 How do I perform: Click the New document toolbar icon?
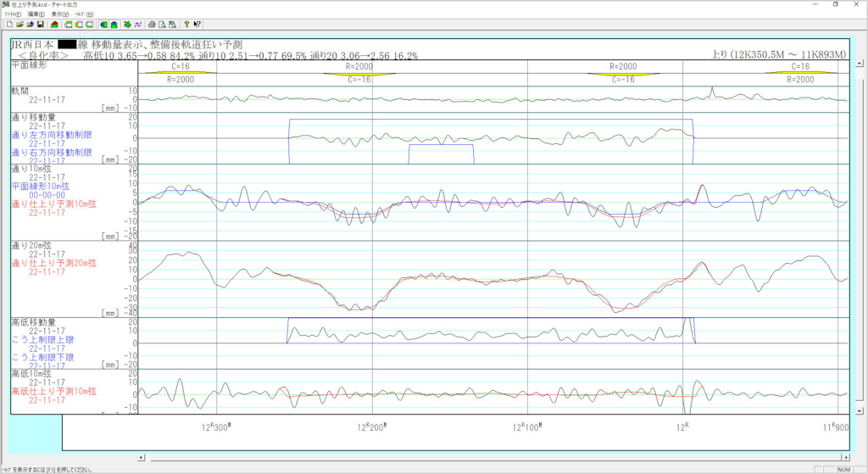(9, 25)
